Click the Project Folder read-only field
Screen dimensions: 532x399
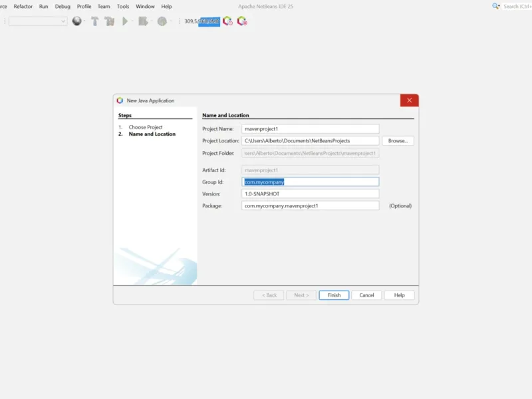(310, 153)
